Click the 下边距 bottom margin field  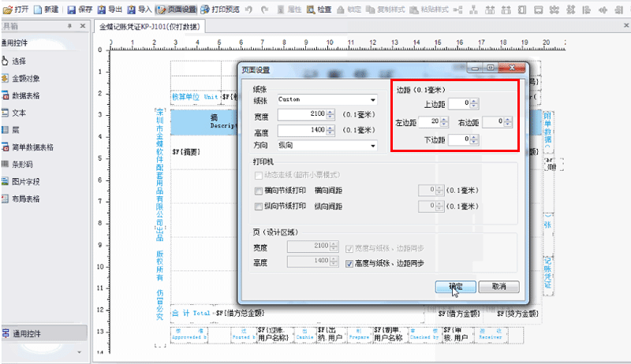(x=459, y=139)
